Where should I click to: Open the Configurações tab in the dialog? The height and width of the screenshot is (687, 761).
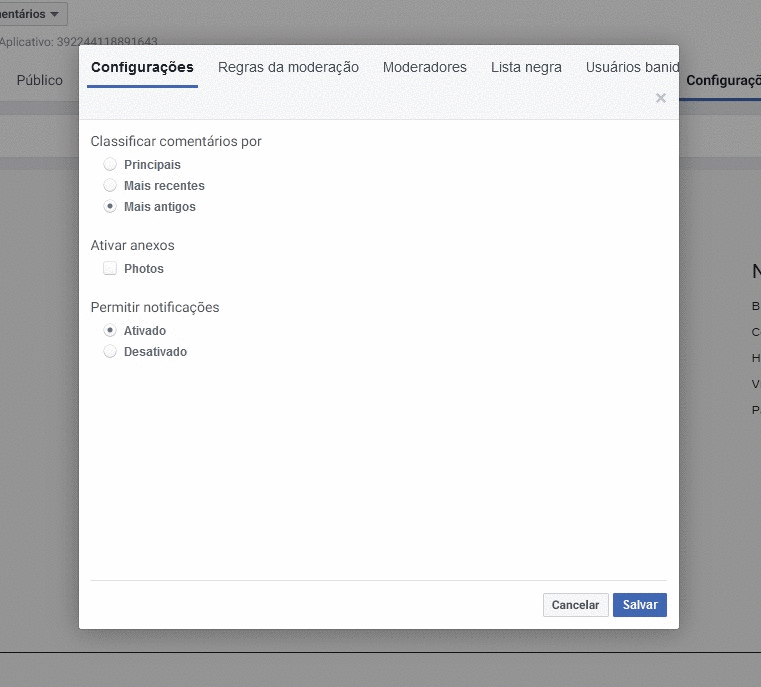pos(142,67)
